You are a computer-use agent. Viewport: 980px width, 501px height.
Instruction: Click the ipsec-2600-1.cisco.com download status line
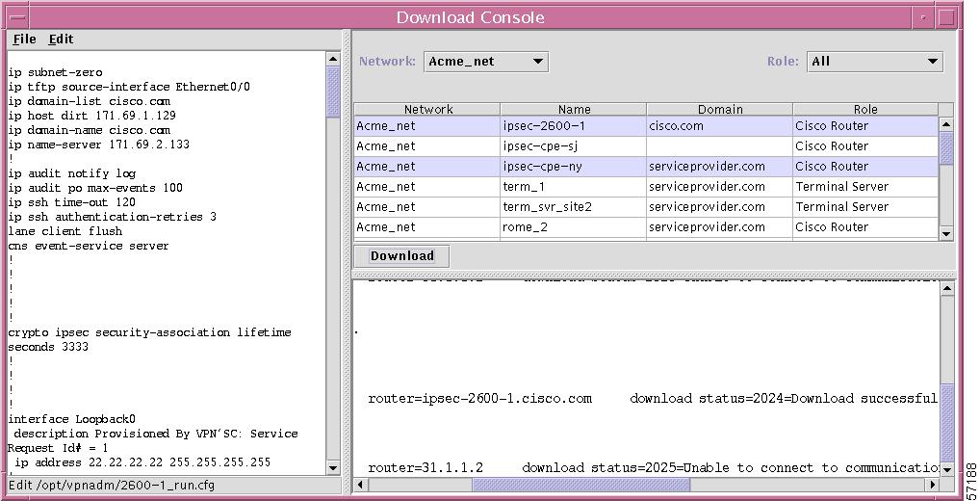pos(653,399)
